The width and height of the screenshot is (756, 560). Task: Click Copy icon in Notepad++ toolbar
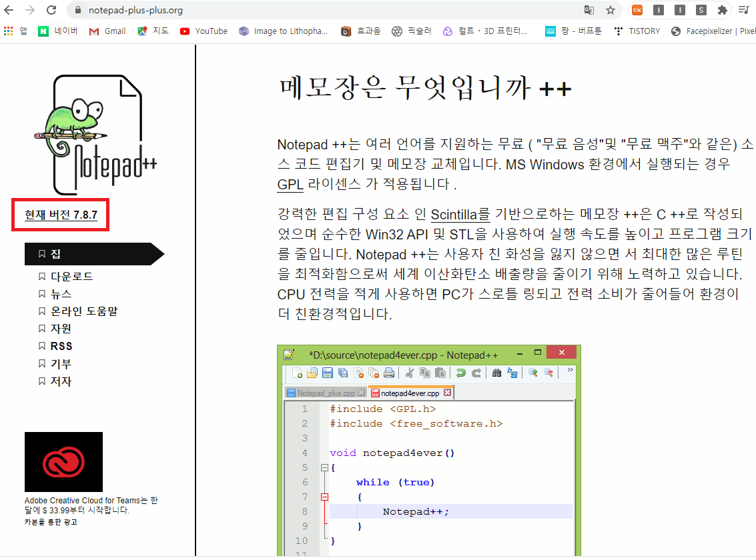(x=425, y=373)
